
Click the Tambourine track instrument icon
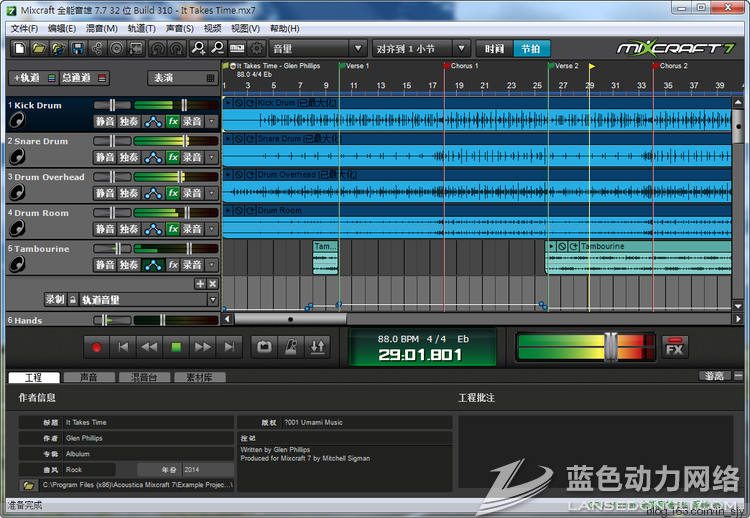point(16,264)
